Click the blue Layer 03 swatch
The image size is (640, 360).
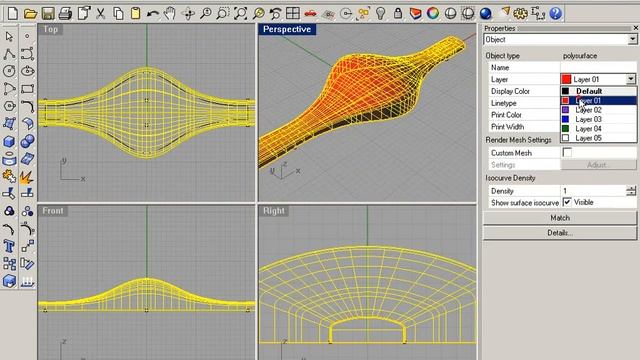[x=565, y=119]
